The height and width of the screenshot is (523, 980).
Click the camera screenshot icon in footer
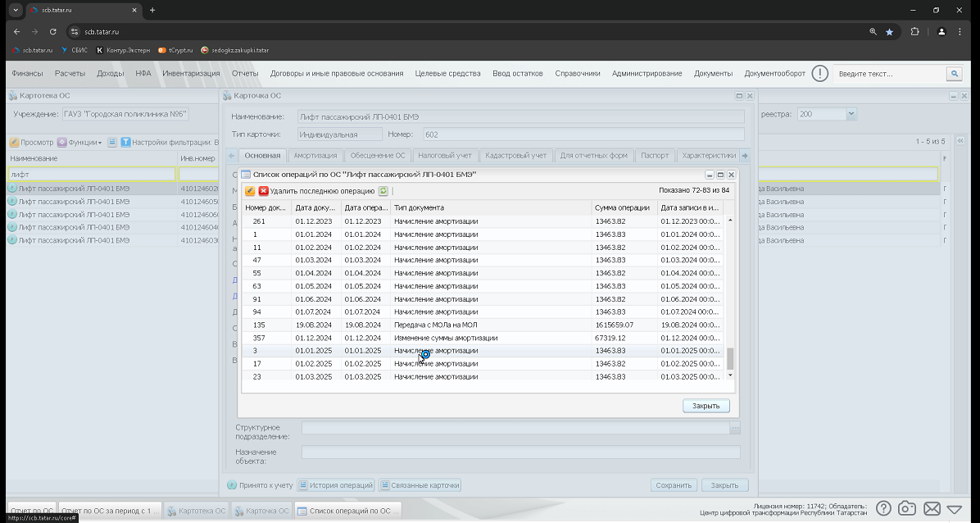[x=907, y=508]
